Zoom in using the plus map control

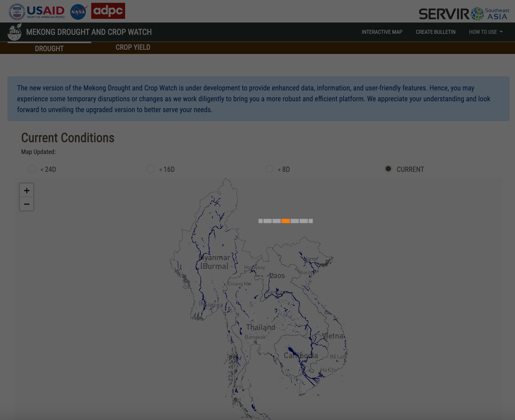26,190
